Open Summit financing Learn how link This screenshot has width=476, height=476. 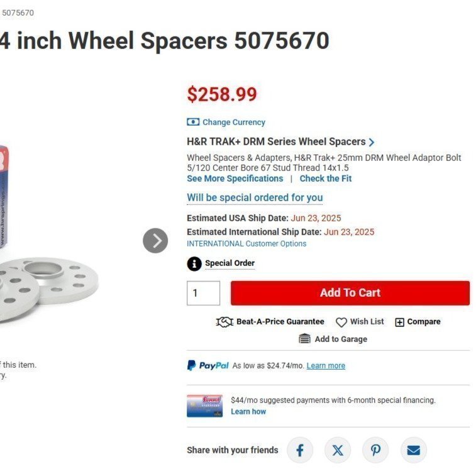248,412
